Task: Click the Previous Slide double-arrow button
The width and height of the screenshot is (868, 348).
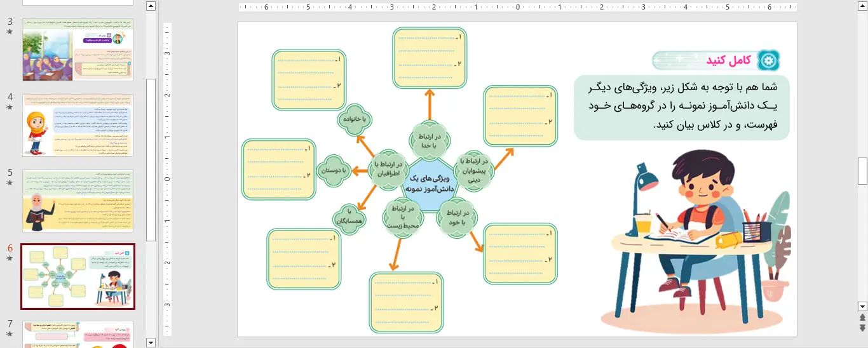Action: click(x=862, y=317)
